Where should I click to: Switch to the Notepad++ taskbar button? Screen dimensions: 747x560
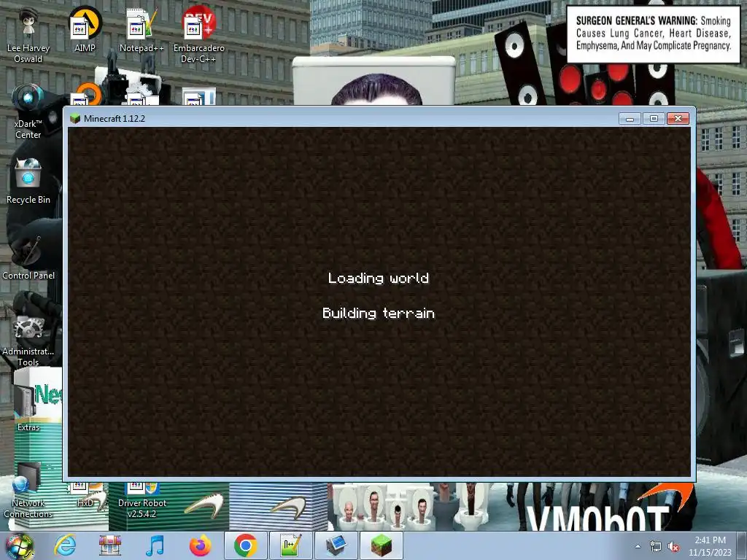coord(290,545)
